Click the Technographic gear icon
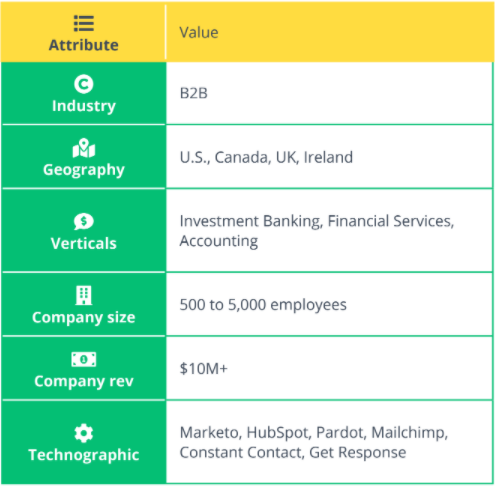The width and height of the screenshot is (497, 486). (x=84, y=433)
